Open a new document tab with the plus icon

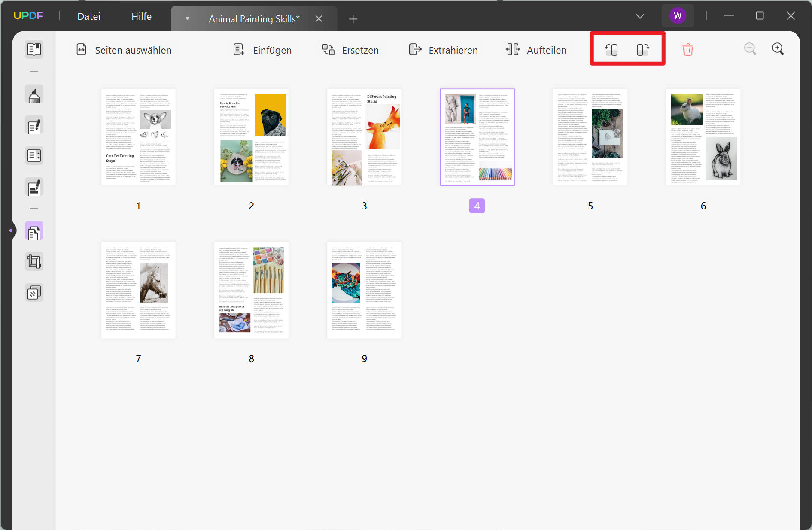(x=353, y=19)
